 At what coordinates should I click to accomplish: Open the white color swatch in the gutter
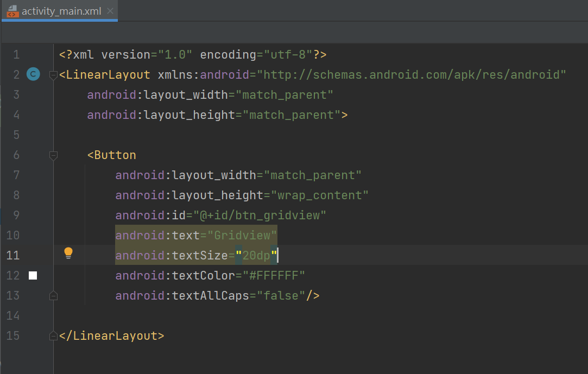pos(33,276)
